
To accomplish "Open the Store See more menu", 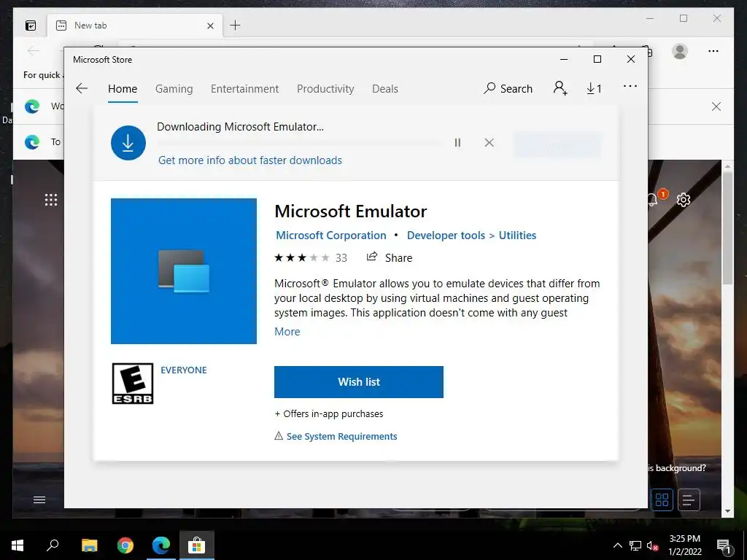I will [630, 86].
